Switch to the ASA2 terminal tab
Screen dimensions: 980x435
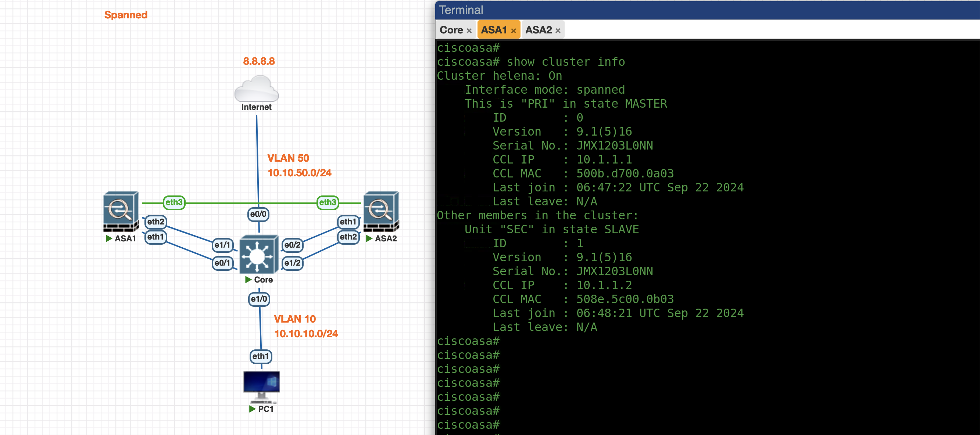click(x=538, y=30)
